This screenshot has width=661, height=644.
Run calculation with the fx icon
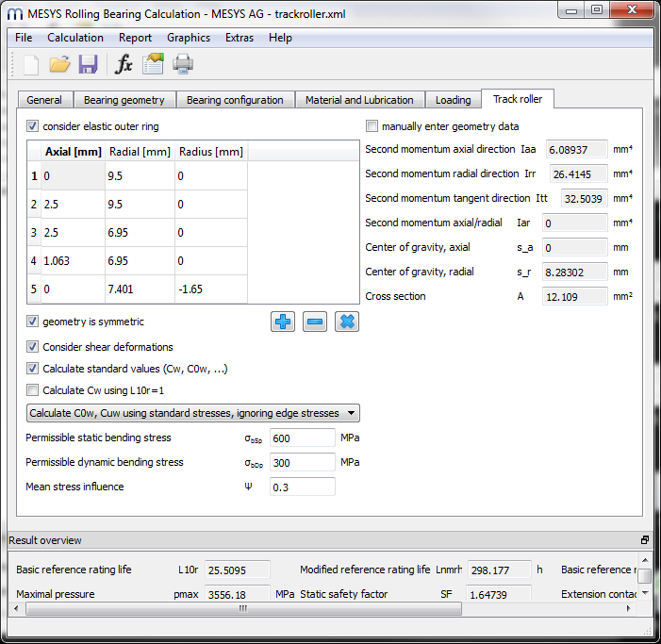(x=123, y=64)
